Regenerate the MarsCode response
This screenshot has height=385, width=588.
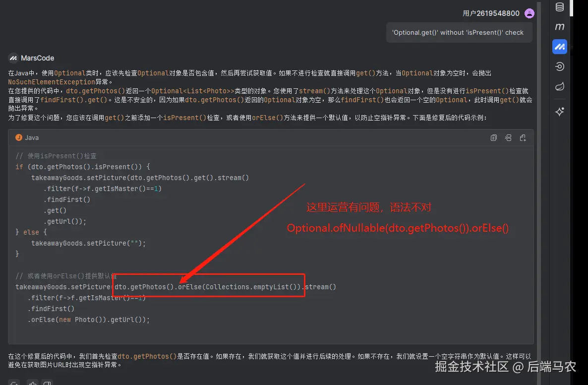pos(13,383)
